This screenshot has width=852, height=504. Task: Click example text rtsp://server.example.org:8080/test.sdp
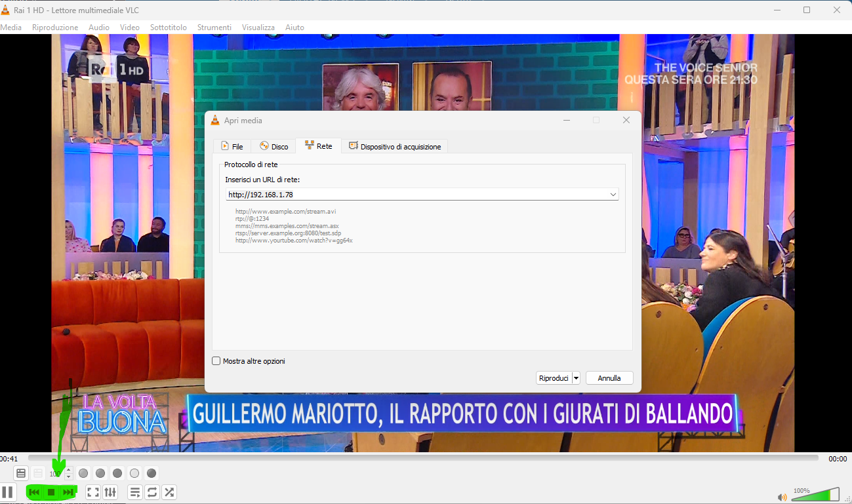289,233
